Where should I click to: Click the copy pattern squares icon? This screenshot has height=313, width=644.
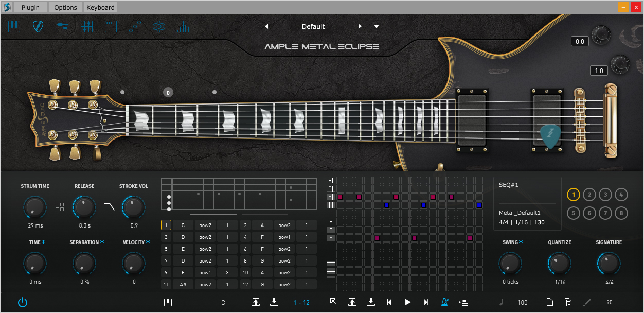[x=334, y=302]
